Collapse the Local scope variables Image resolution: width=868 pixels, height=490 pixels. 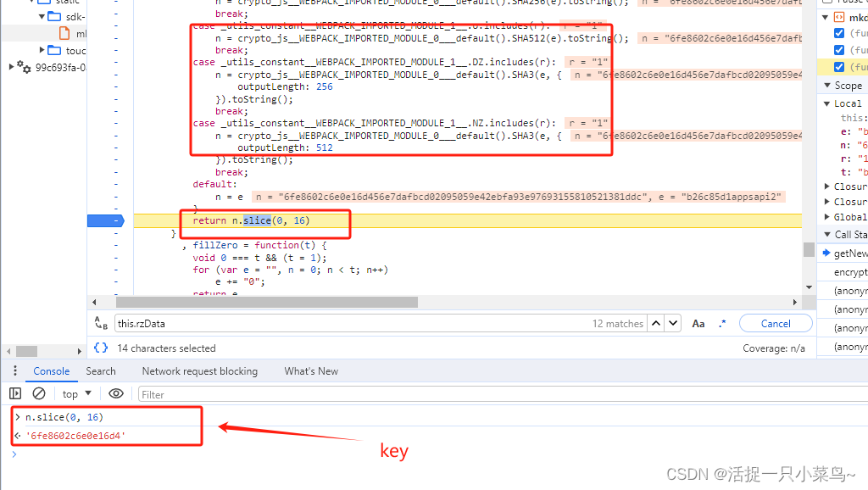click(x=827, y=103)
